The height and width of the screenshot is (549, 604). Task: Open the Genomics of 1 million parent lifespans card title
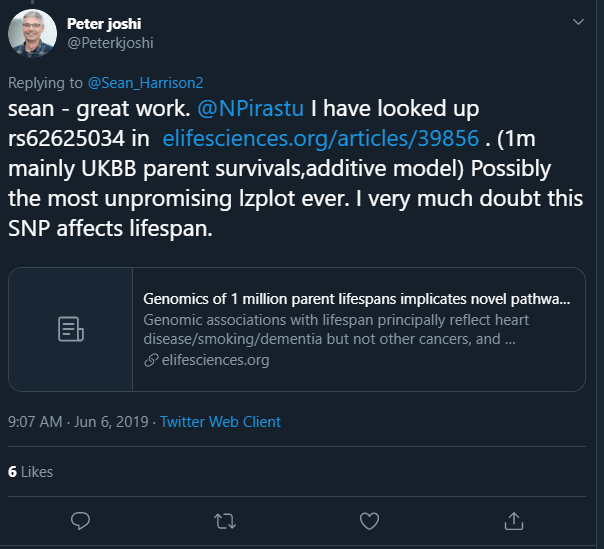357,298
